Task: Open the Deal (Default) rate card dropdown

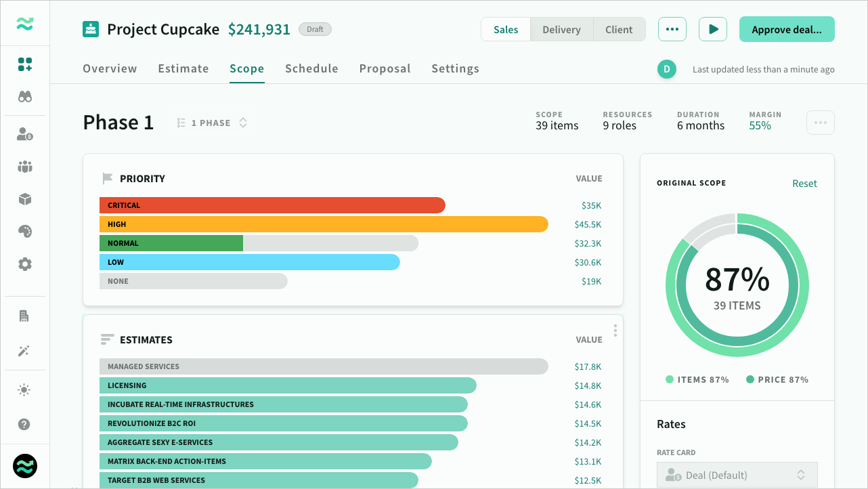Action: click(737, 475)
